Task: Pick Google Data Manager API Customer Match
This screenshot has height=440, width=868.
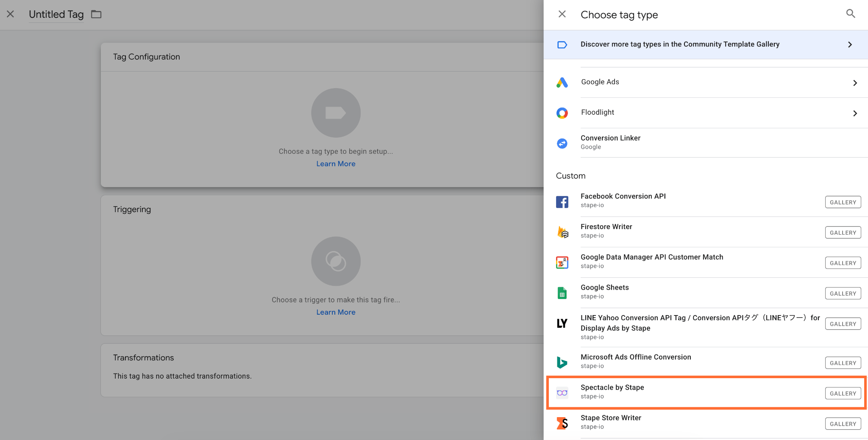Action: coord(706,263)
